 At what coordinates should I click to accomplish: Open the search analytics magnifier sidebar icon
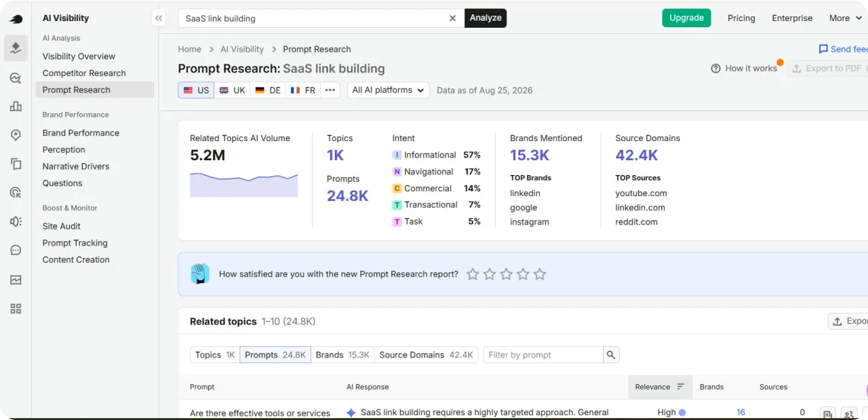[16, 78]
